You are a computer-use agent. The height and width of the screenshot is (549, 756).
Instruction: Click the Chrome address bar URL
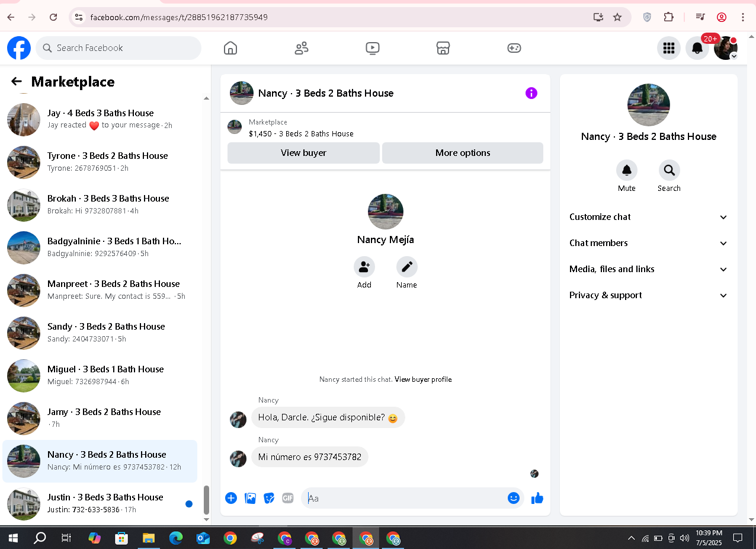point(179,17)
